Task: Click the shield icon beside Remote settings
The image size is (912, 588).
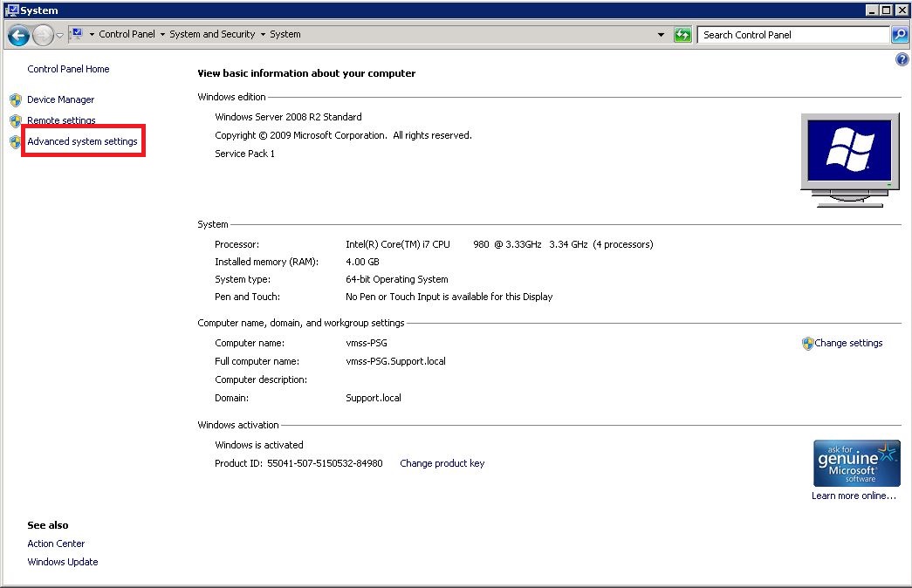Action: click(16, 121)
